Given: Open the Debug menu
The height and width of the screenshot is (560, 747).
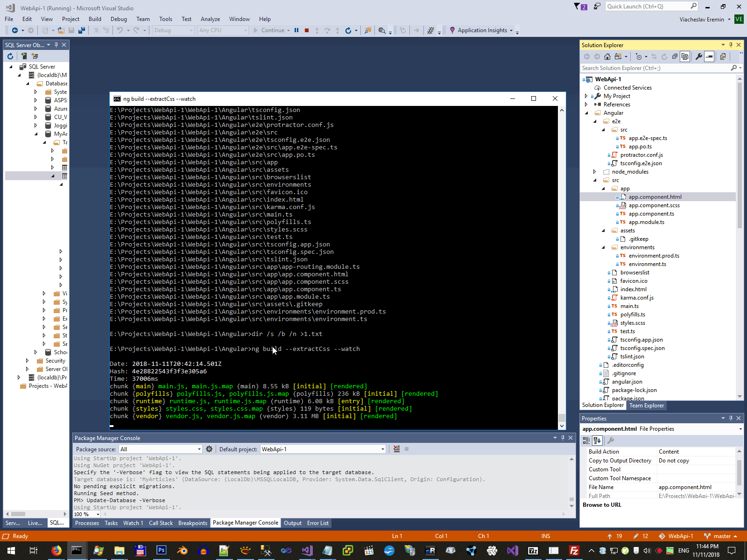Looking at the screenshot, I should pyautogui.click(x=119, y=19).
